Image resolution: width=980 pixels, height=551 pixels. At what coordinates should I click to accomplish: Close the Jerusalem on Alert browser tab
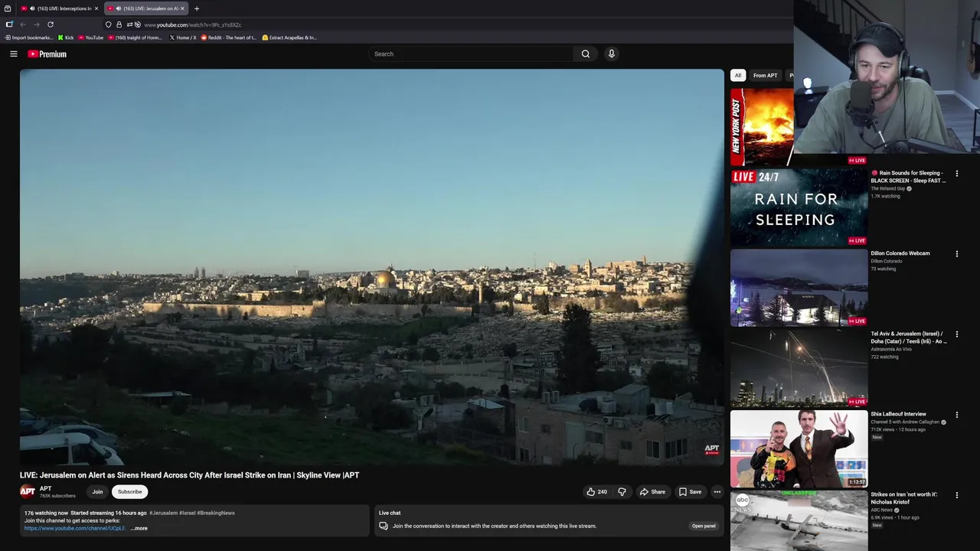tap(182, 8)
